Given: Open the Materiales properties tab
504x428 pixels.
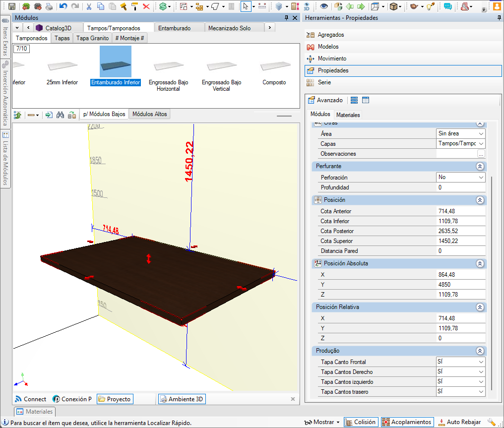Looking at the screenshot, I should tap(348, 115).
